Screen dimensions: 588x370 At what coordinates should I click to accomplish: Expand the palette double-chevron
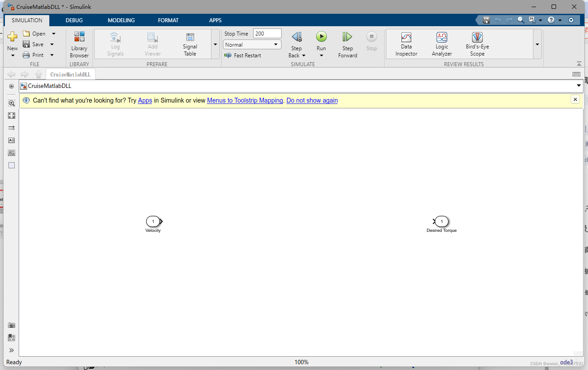[x=12, y=350]
